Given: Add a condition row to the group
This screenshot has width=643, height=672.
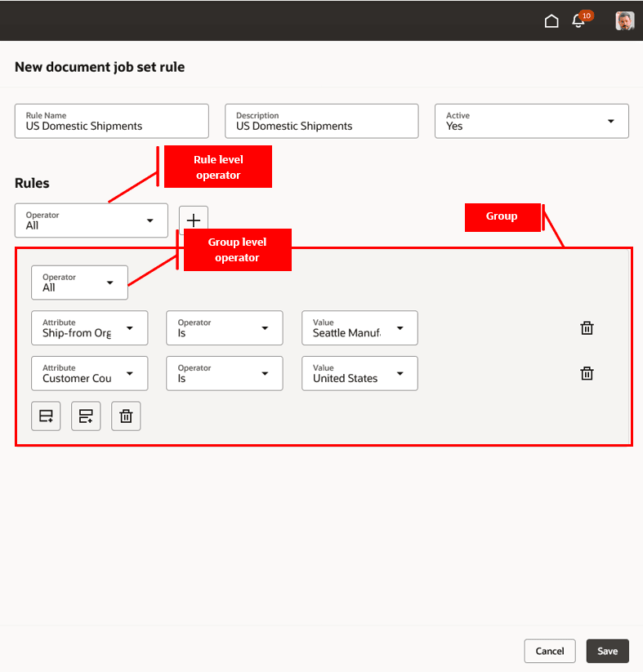Looking at the screenshot, I should tap(46, 416).
